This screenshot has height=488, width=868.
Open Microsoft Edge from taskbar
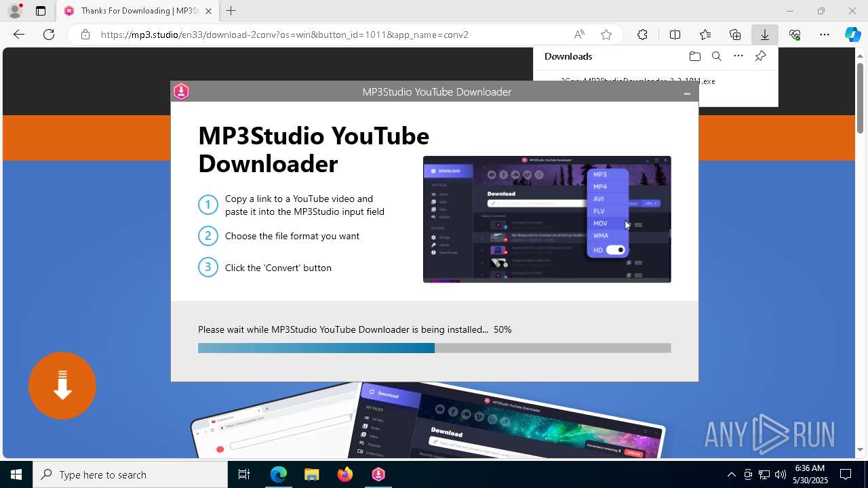tap(279, 474)
